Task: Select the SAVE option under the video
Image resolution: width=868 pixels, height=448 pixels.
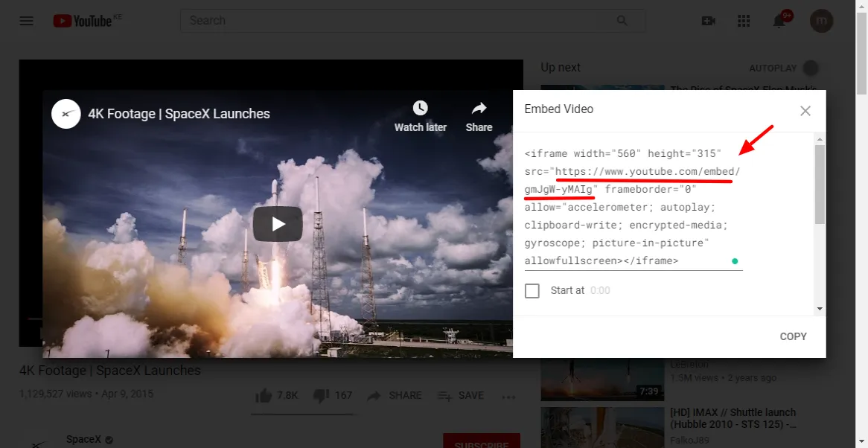Action: tap(460, 395)
